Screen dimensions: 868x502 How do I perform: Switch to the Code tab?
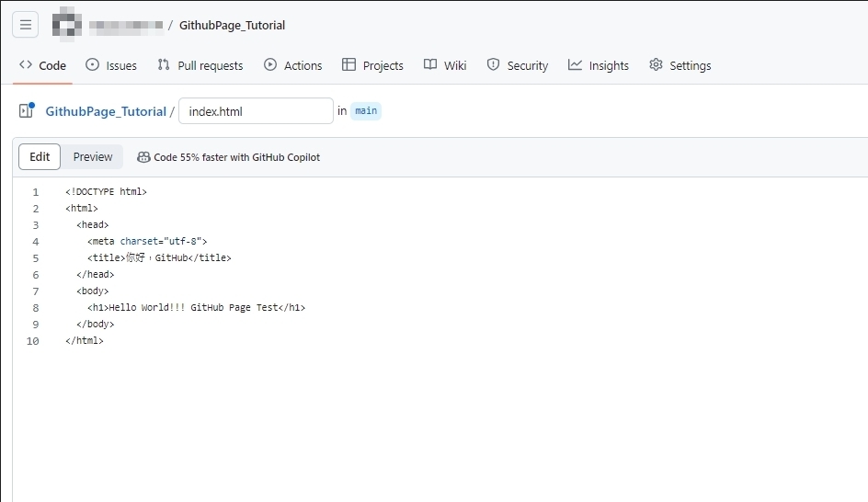point(42,65)
